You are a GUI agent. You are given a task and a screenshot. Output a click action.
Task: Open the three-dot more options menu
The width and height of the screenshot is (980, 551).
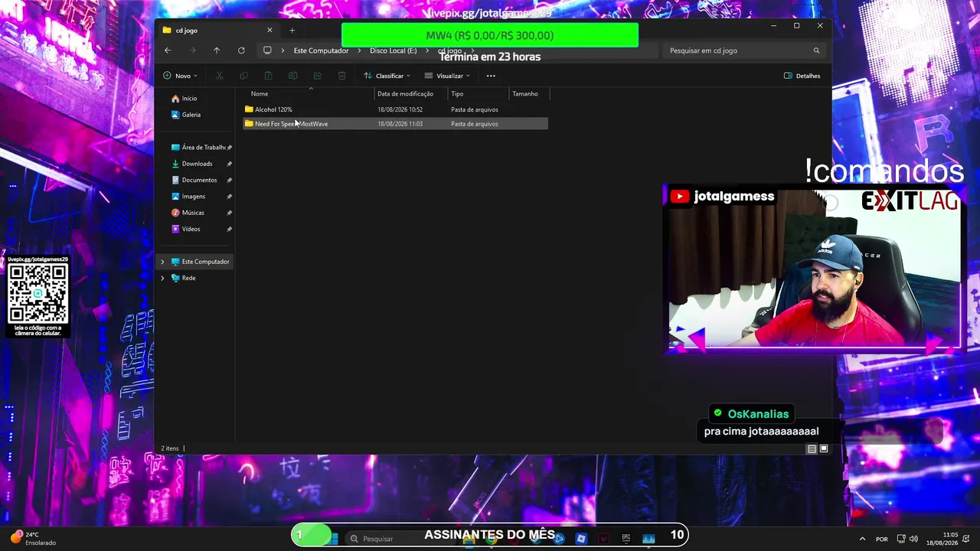point(491,76)
